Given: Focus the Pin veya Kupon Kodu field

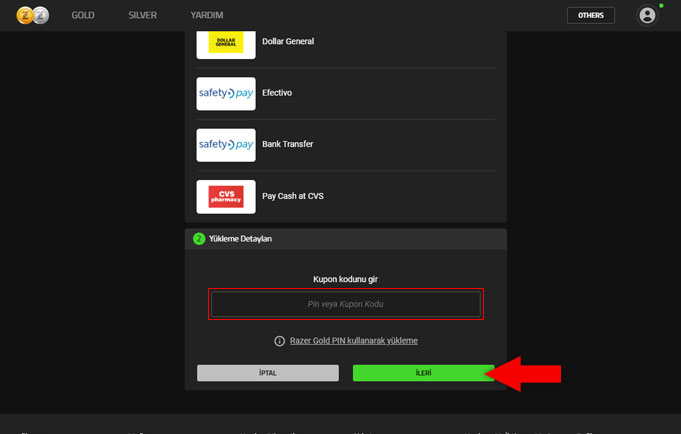Looking at the screenshot, I should pyautogui.click(x=345, y=304).
